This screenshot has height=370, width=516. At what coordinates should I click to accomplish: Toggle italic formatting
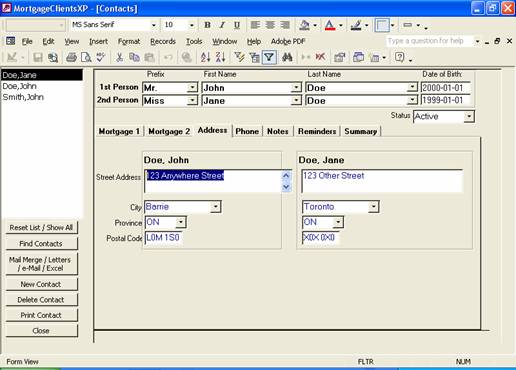coord(222,25)
